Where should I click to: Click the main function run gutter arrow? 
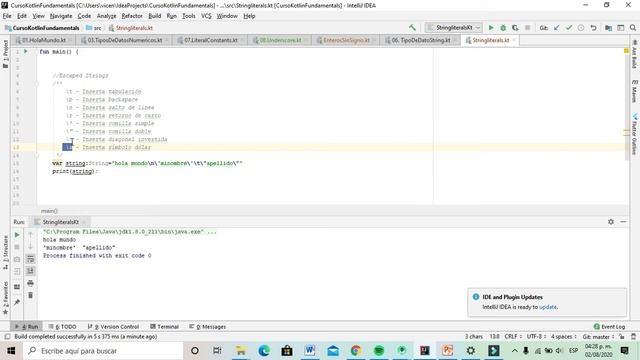[x=25, y=52]
